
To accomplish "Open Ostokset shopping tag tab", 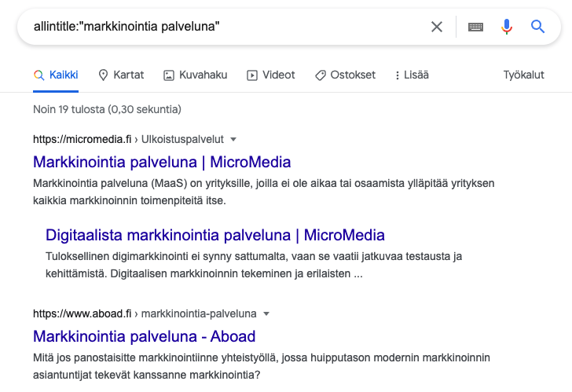I will tap(345, 75).
